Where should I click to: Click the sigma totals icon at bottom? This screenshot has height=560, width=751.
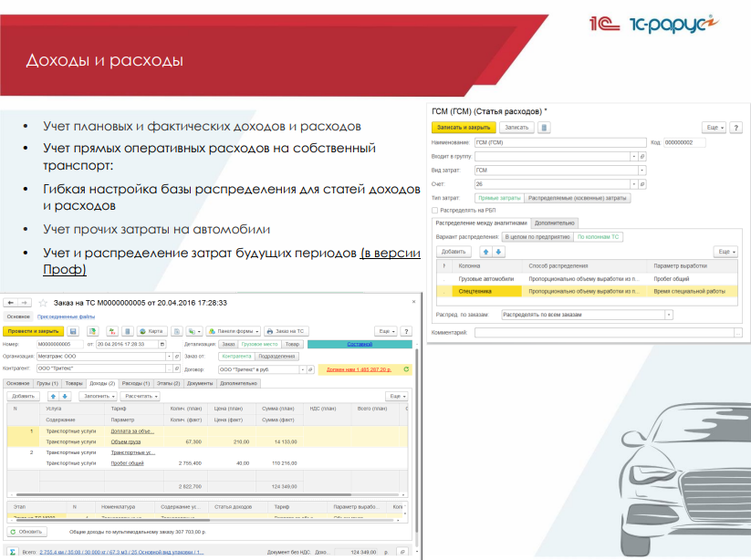pyautogui.click(x=9, y=552)
